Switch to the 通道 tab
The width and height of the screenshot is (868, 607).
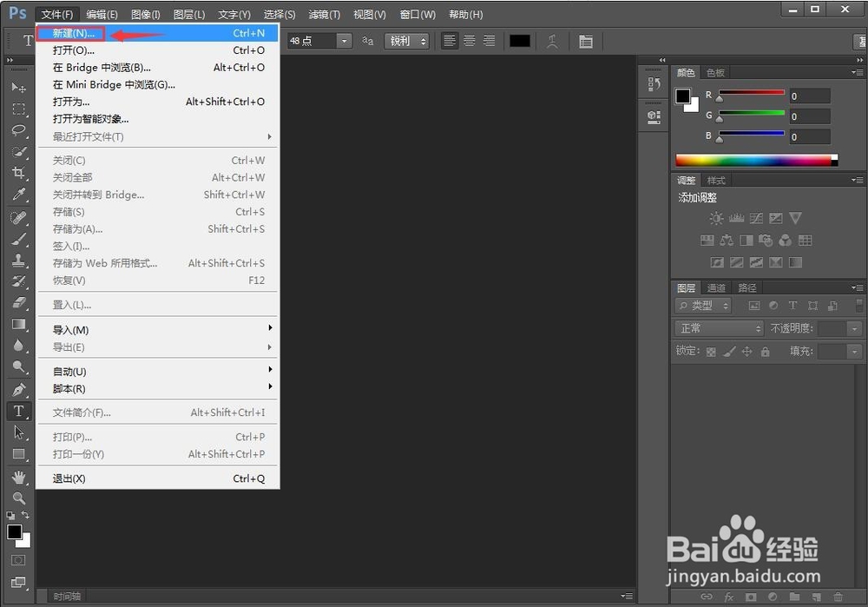[716, 288]
